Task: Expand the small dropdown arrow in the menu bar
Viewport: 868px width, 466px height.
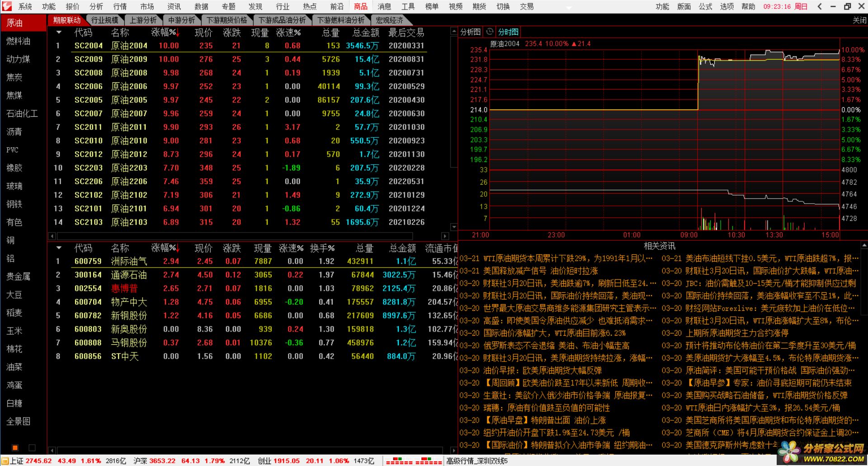Action: pos(569,8)
